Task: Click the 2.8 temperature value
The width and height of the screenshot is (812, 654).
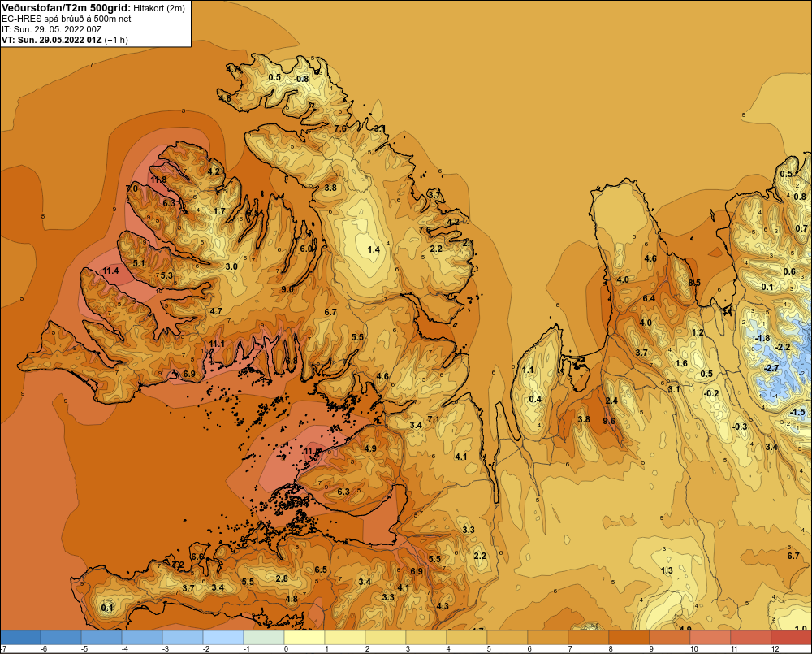Action: 282,578
